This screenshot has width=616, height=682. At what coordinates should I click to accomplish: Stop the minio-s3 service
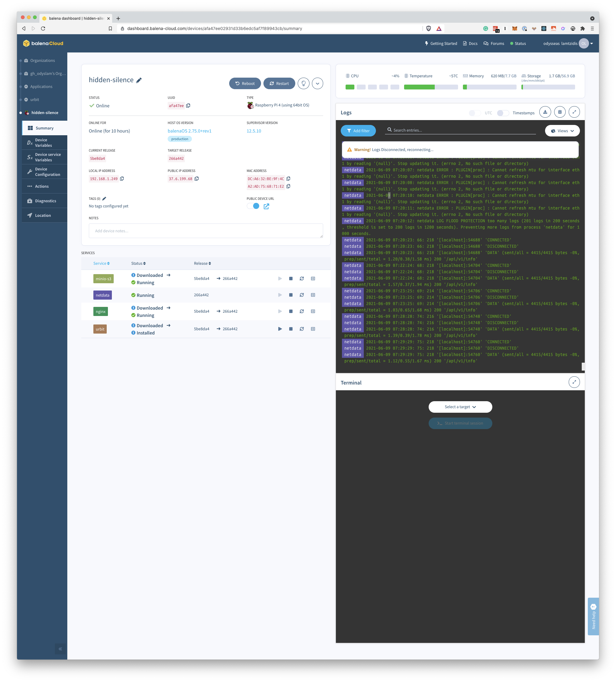291,278
